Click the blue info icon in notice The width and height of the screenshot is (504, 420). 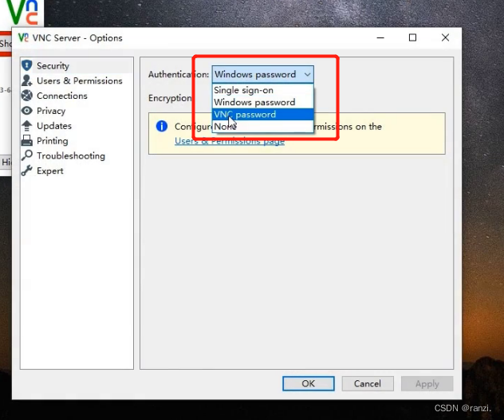pos(162,126)
